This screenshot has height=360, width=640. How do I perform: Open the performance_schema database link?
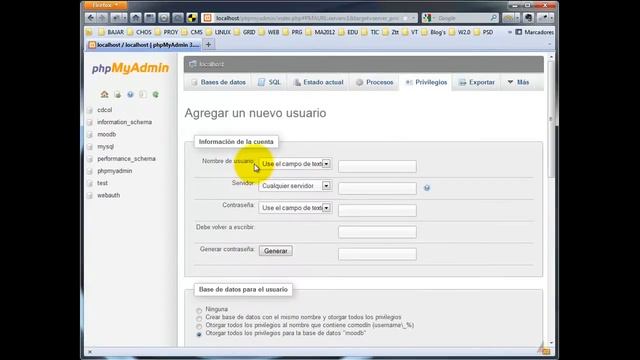pyautogui.click(x=126, y=159)
